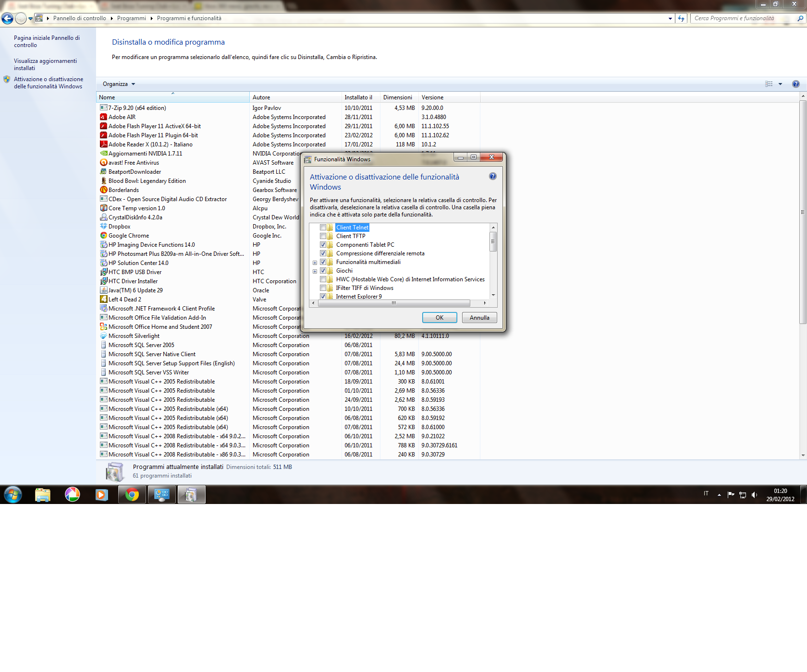Go back with the navigation arrow

(x=7, y=18)
